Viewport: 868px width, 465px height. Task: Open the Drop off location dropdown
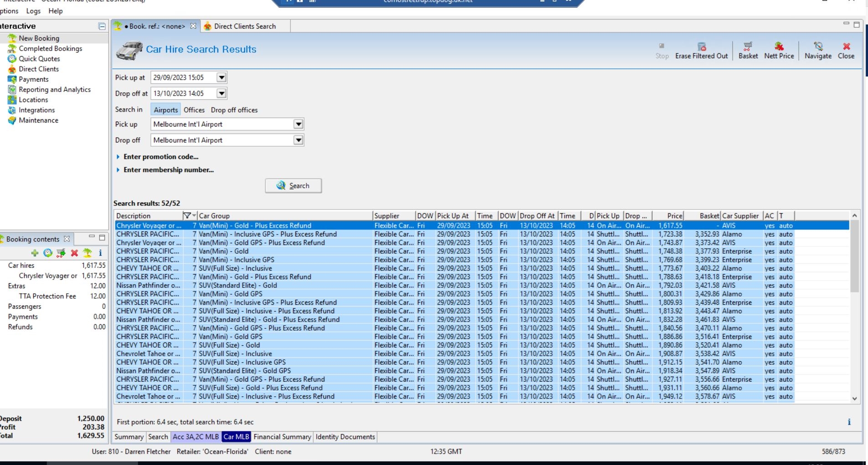point(298,140)
